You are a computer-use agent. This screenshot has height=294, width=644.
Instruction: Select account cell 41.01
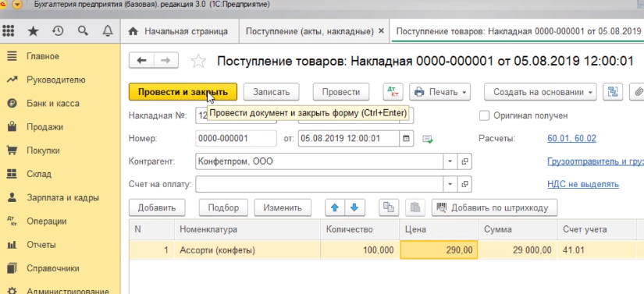pos(596,250)
